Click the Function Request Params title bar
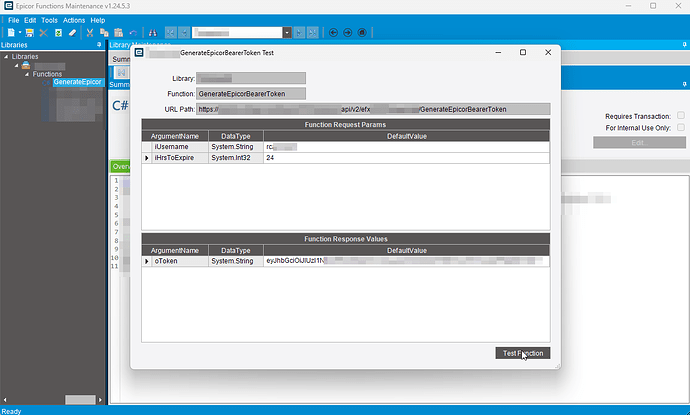Viewport: 690px width, 415px height. coord(345,125)
